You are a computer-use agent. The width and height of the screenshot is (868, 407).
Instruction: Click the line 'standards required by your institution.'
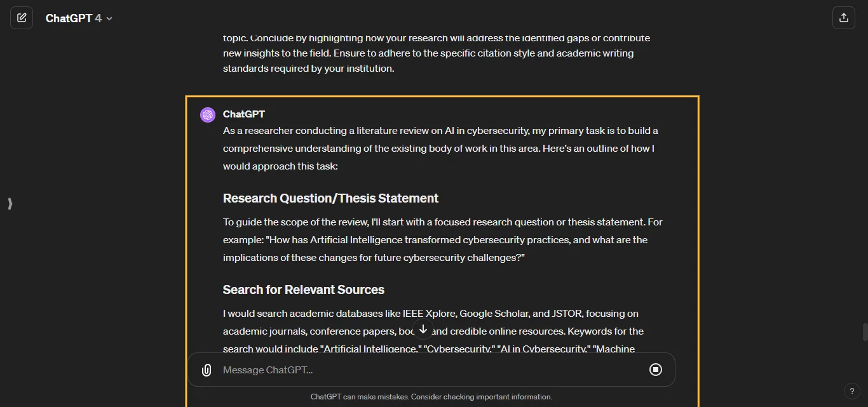[309, 69]
